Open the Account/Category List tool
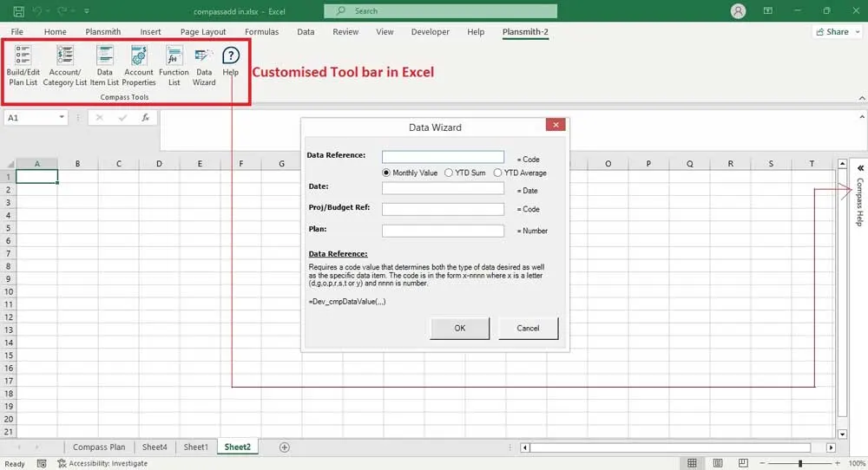The image size is (868, 470). (x=65, y=66)
